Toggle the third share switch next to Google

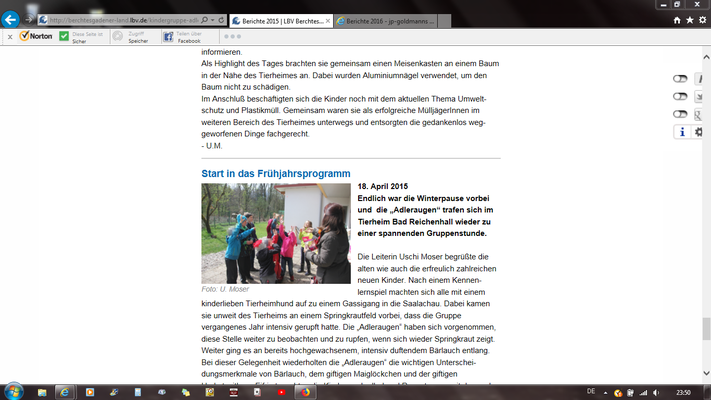click(x=680, y=114)
